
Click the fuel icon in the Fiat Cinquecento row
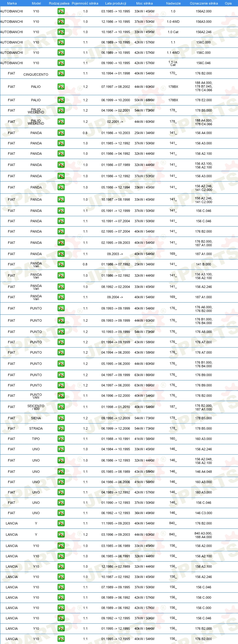point(61,73)
